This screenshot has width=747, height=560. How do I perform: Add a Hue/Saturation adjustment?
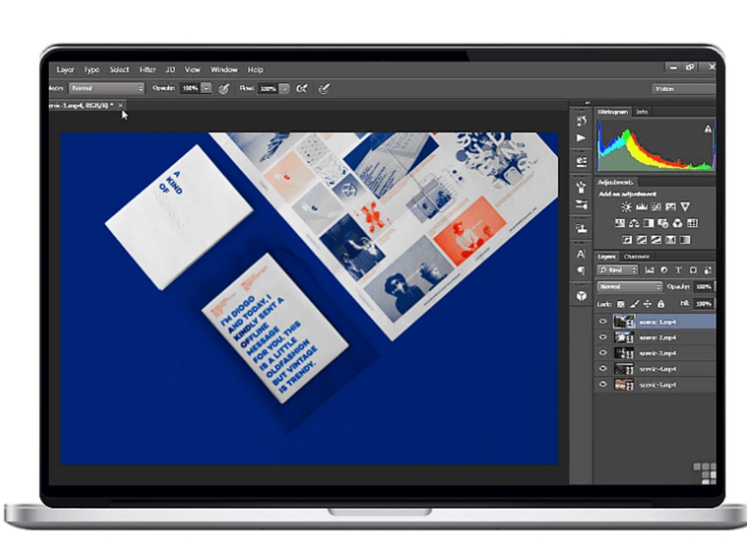click(620, 223)
